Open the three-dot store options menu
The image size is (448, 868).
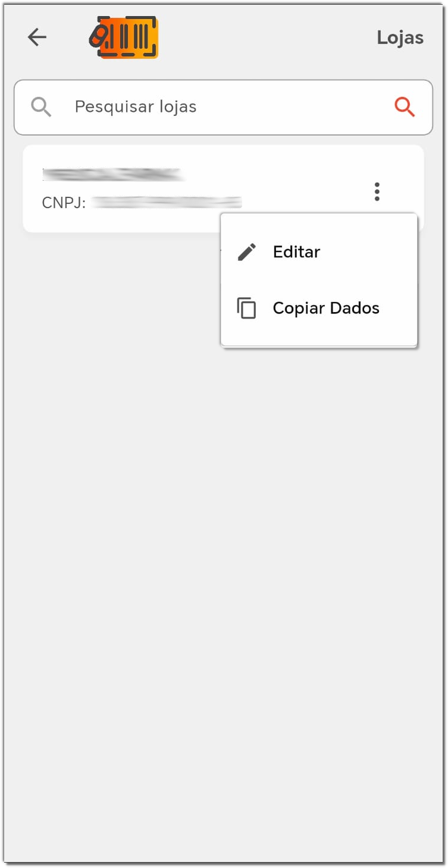[x=377, y=191]
